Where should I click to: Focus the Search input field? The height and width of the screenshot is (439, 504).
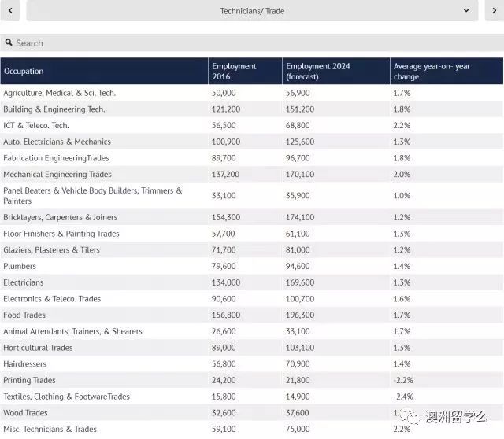(x=252, y=43)
